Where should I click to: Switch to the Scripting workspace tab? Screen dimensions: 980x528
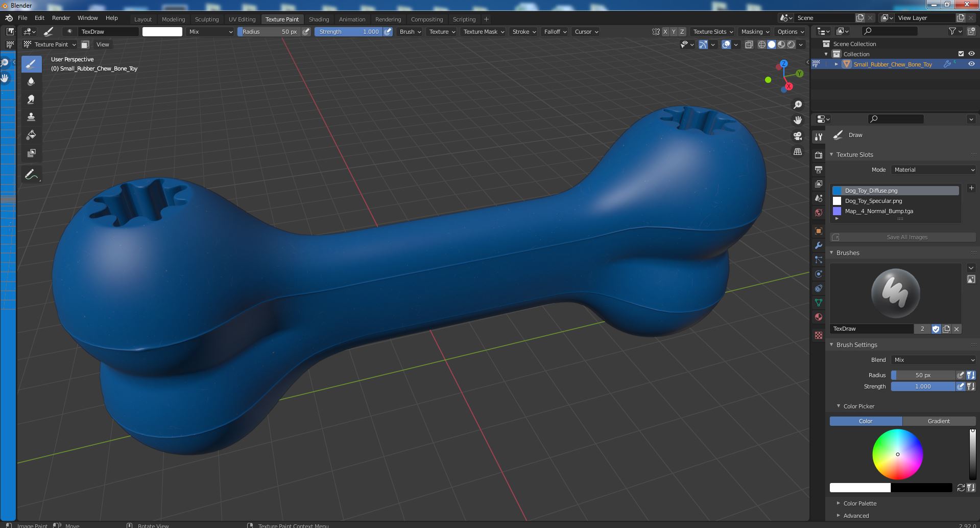pos(464,19)
